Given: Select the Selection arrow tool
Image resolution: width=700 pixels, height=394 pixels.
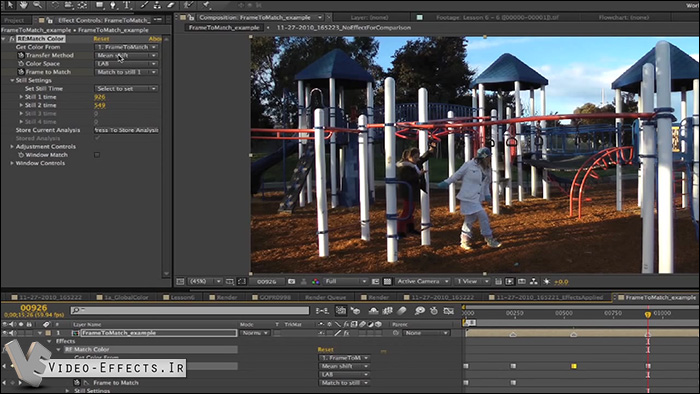Looking at the screenshot, I should click(x=9, y=5).
